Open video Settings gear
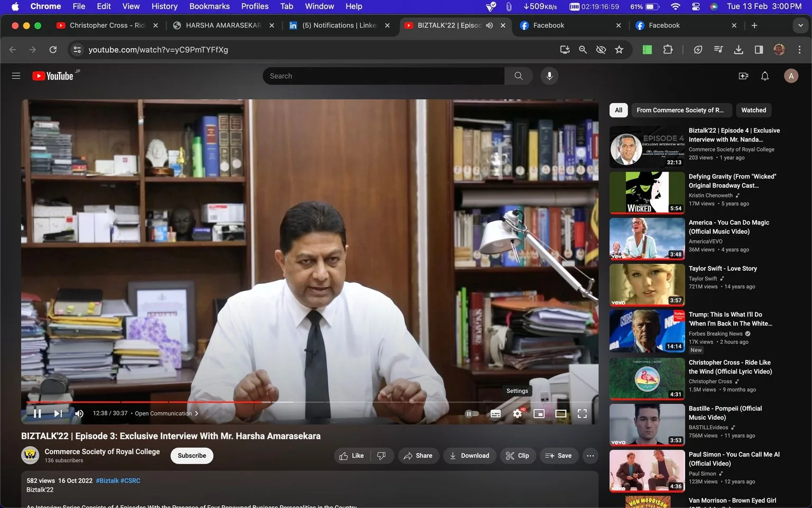The width and height of the screenshot is (812, 508). 518,413
